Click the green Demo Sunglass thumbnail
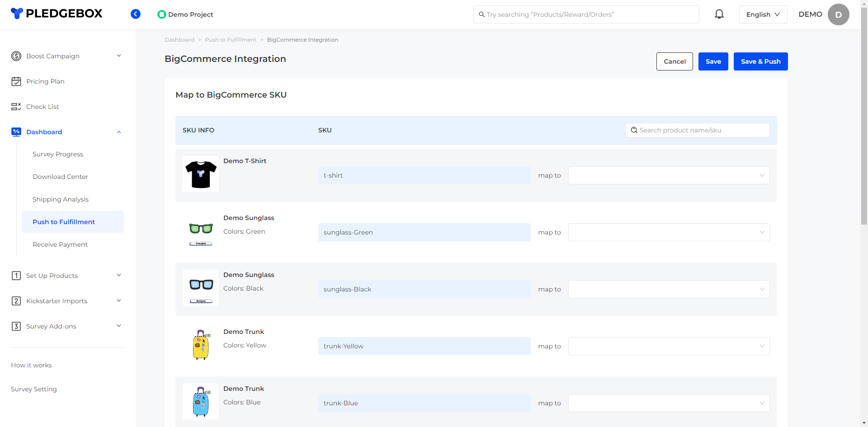Image resolution: width=868 pixels, height=427 pixels. tap(201, 231)
